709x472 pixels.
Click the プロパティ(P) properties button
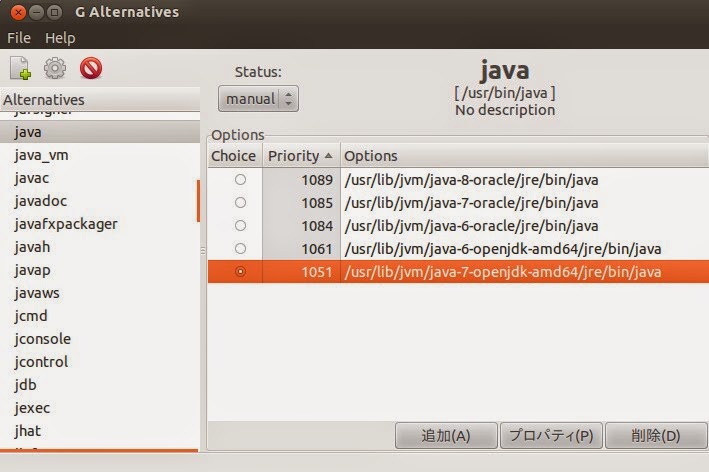click(x=551, y=436)
